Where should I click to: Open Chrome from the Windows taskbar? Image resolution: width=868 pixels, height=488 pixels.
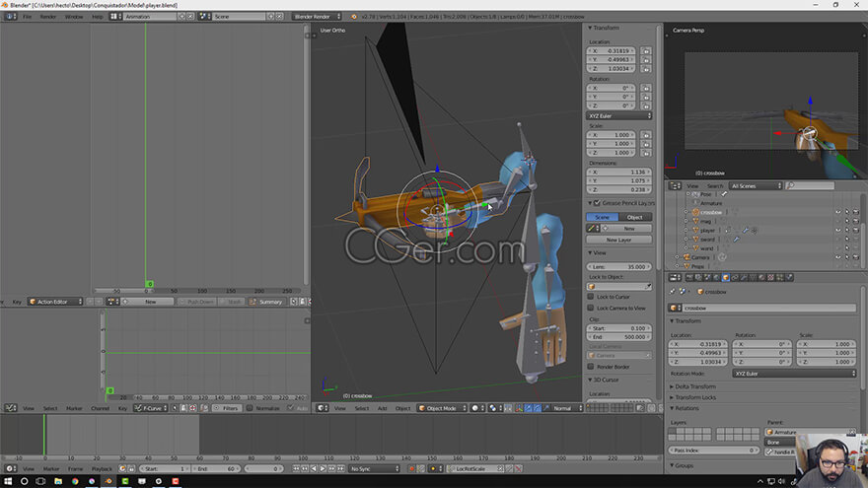coord(75,481)
